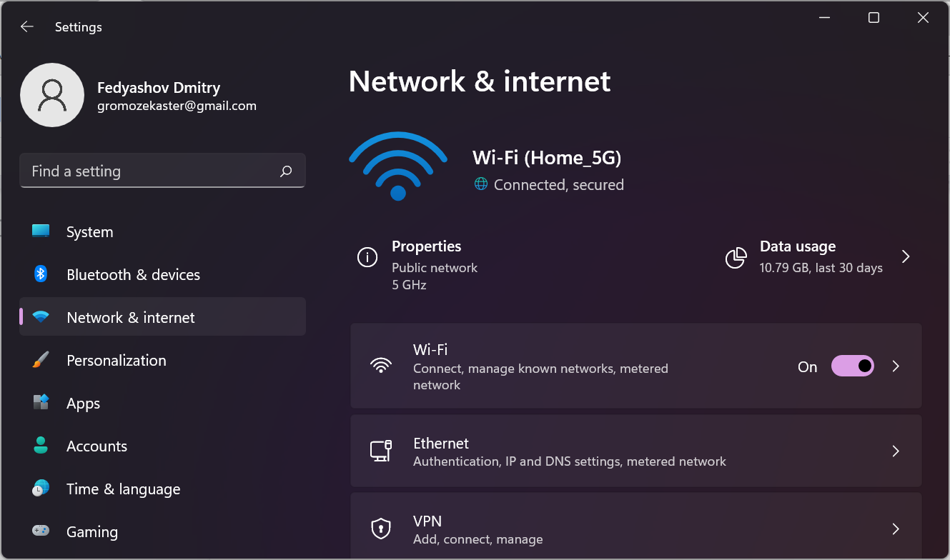Expand the Ethernet row chevron
Screen dimensions: 950x560
[896, 451]
